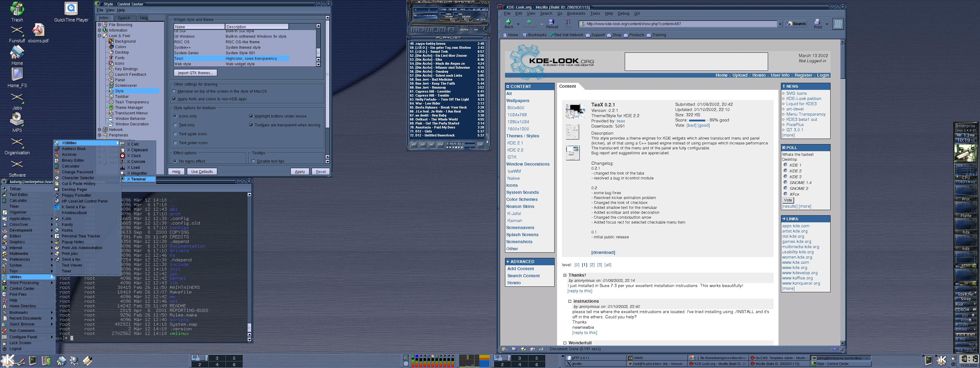This screenshot has width=980, height=368.
Task: Open the URL bar history dropdown
Action: [x=780, y=24]
